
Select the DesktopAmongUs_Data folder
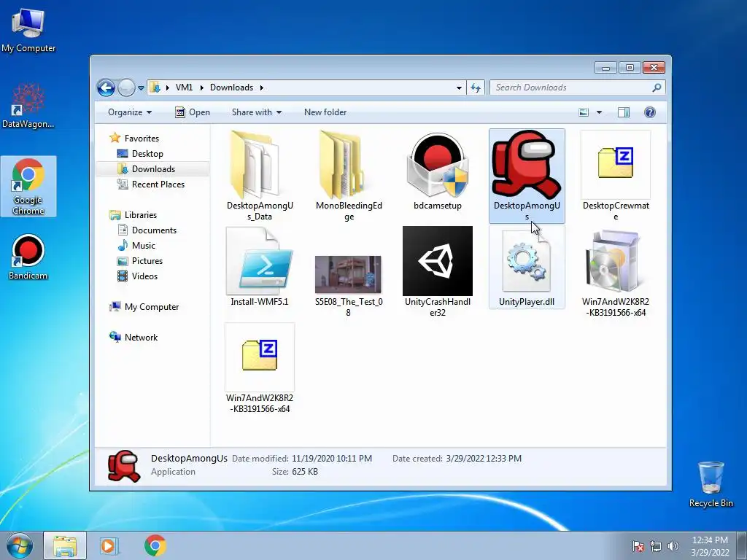pyautogui.click(x=260, y=175)
